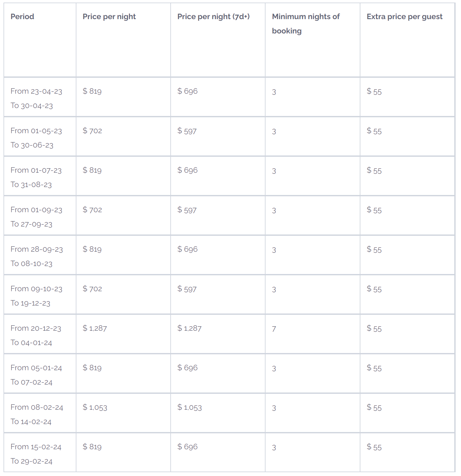The width and height of the screenshot is (461, 476).
Task: Click the period From 15-02-24 To 29-02-24
Action: coord(36,454)
